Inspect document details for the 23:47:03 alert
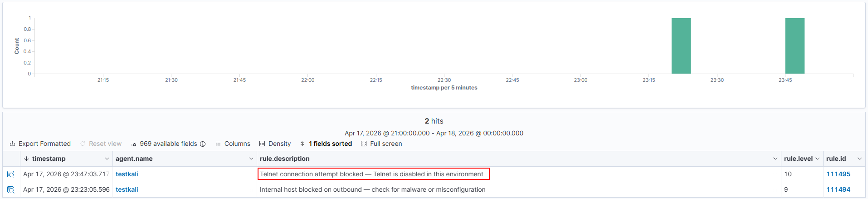The image size is (868, 199). coord(11,174)
